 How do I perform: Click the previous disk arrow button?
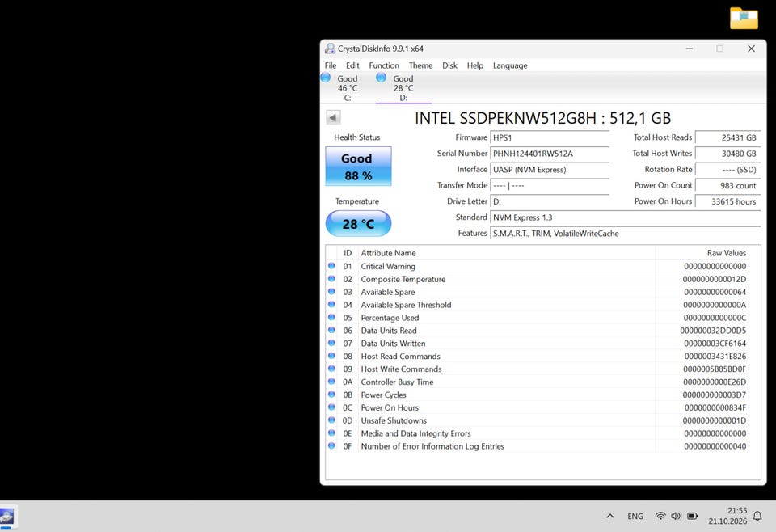333,118
